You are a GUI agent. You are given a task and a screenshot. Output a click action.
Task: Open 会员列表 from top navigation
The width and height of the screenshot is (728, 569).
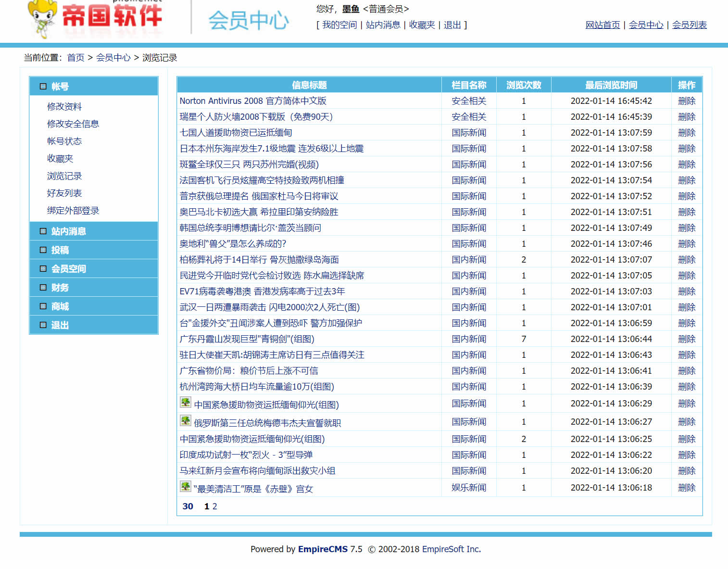pos(689,25)
